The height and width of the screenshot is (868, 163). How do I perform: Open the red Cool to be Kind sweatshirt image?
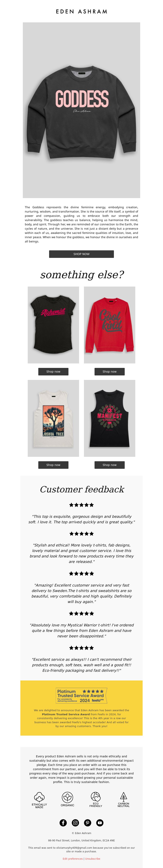coord(109,325)
